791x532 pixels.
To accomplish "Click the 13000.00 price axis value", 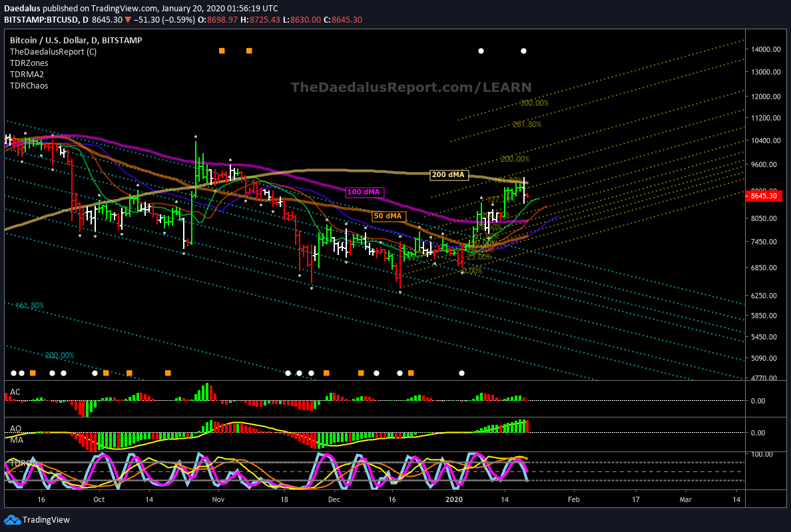I will tap(766, 72).
